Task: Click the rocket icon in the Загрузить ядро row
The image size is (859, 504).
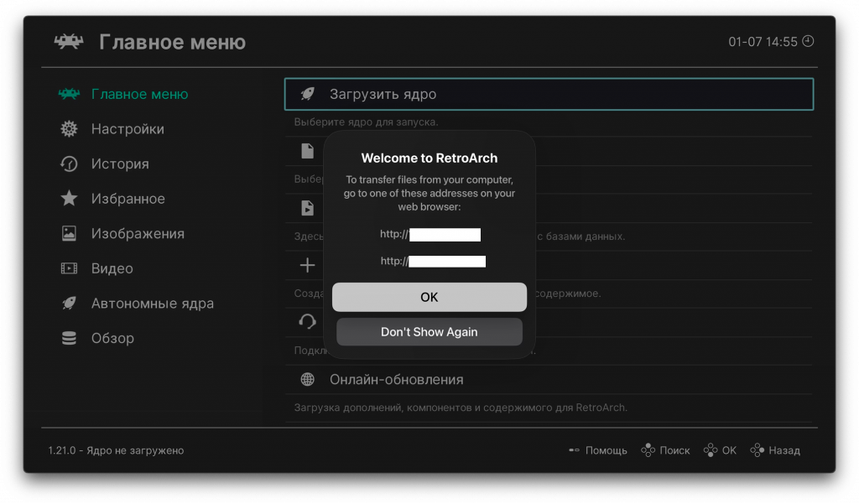Action: point(307,94)
